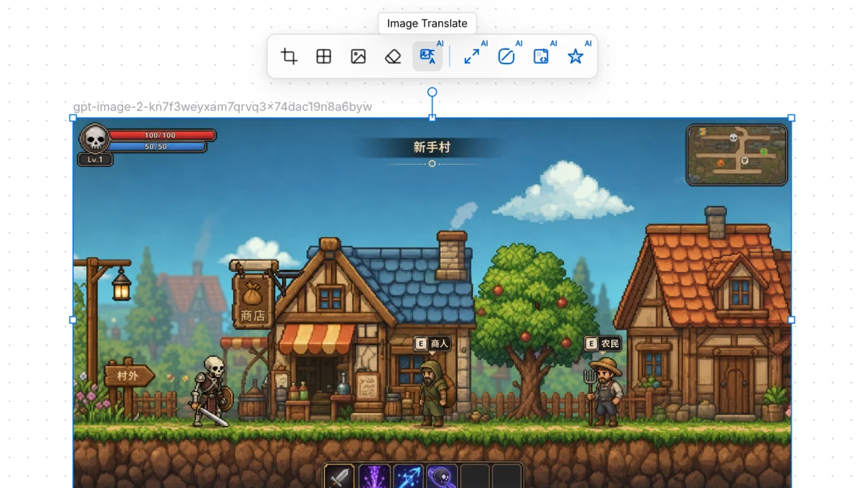This screenshot has width=868, height=488.
Task: Click the Lv.1 level badge
Action: (95, 160)
